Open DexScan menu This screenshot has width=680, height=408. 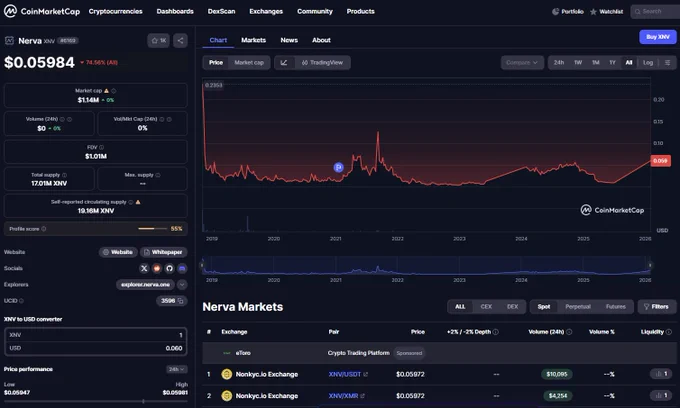pyautogui.click(x=221, y=11)
